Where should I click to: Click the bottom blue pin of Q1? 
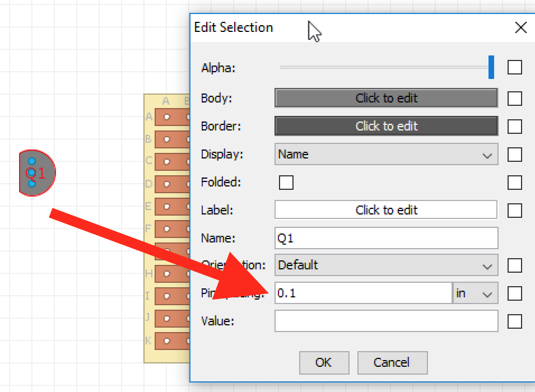(x=32, y=184)
